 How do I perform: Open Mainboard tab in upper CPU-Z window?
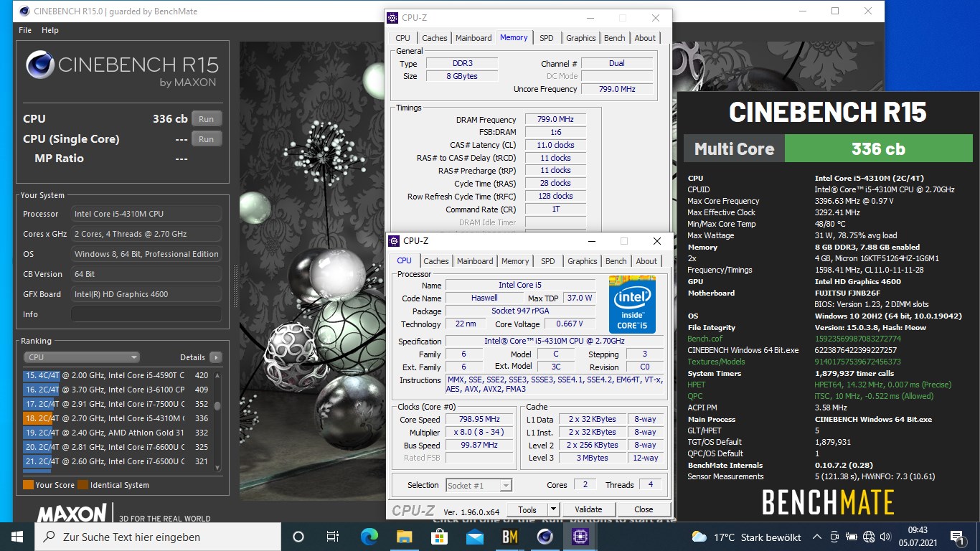pyautogui.click(x=473, y=38)
